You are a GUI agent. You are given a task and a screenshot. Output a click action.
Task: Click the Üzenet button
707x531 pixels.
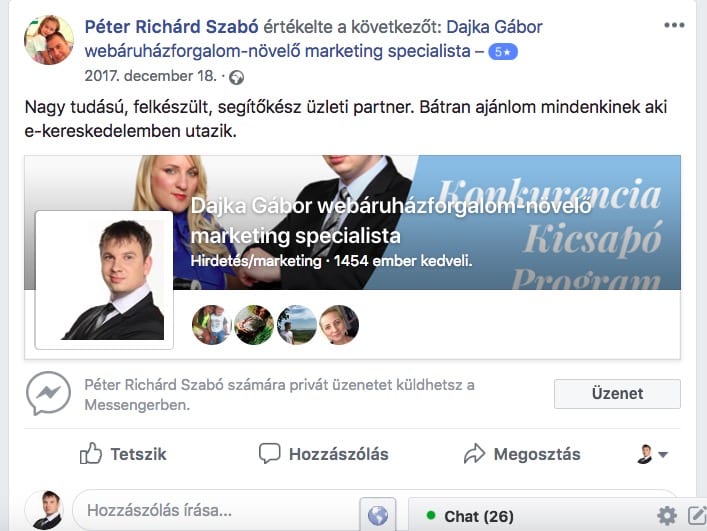[617, 394]
